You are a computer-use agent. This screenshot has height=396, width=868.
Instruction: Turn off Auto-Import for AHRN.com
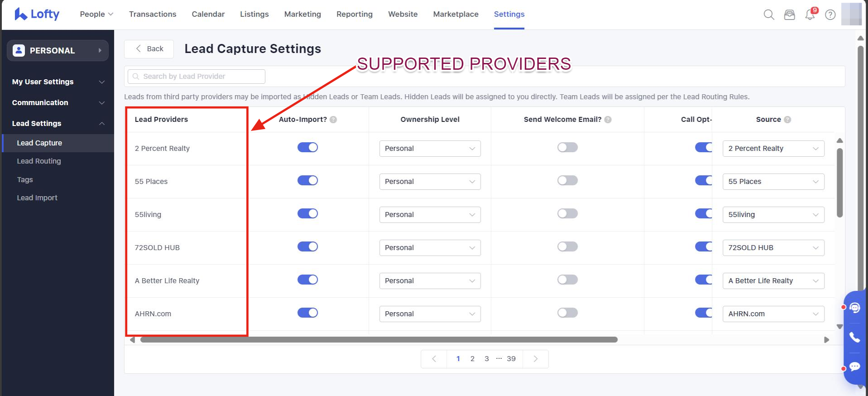click(307, 313)
